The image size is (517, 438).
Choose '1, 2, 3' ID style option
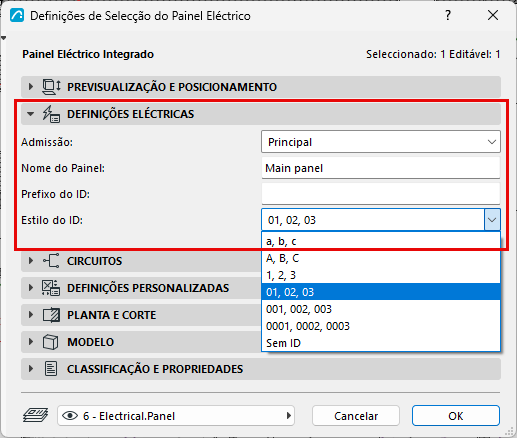click(x=381, y=275)
